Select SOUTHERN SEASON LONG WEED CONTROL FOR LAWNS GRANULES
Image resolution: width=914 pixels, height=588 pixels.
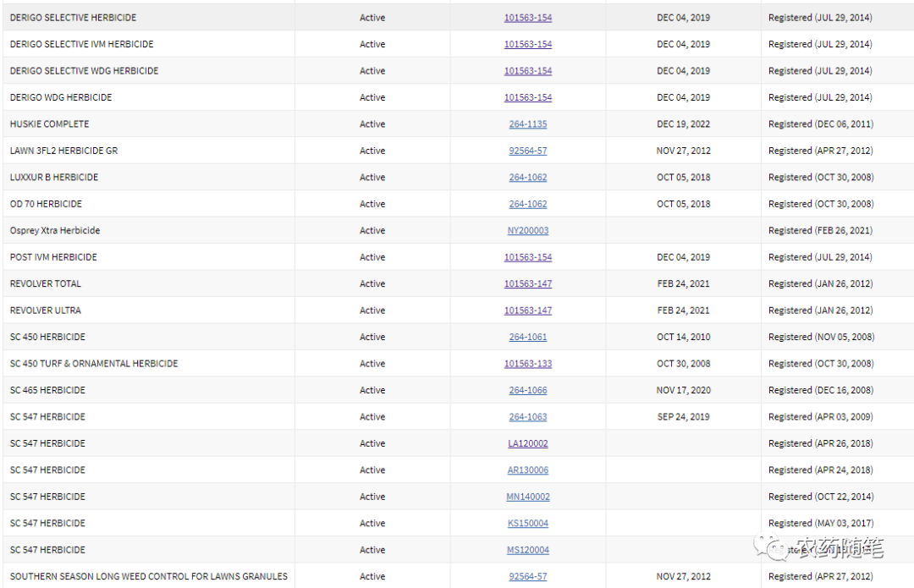tap(149, 576)
